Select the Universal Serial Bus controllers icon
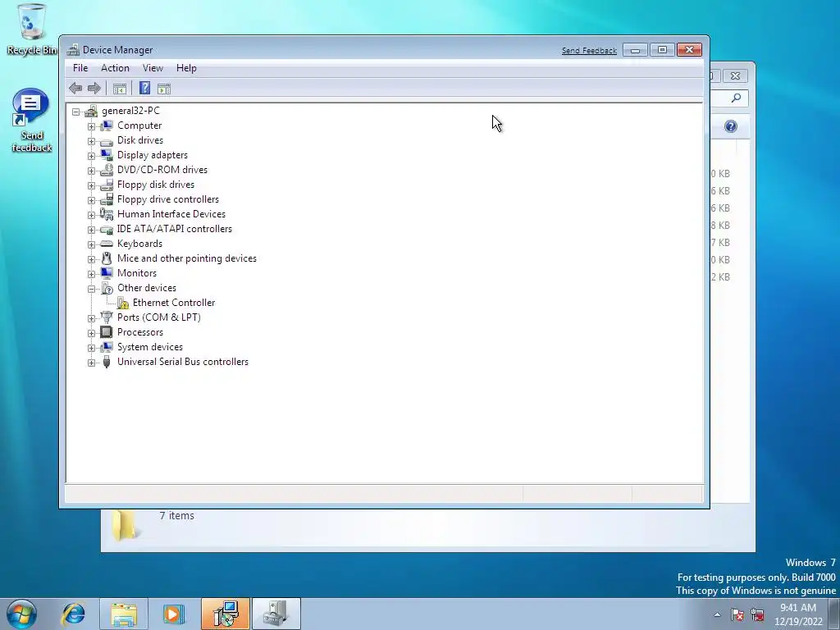Screen dimensions: 840x630 pos(107,362)
